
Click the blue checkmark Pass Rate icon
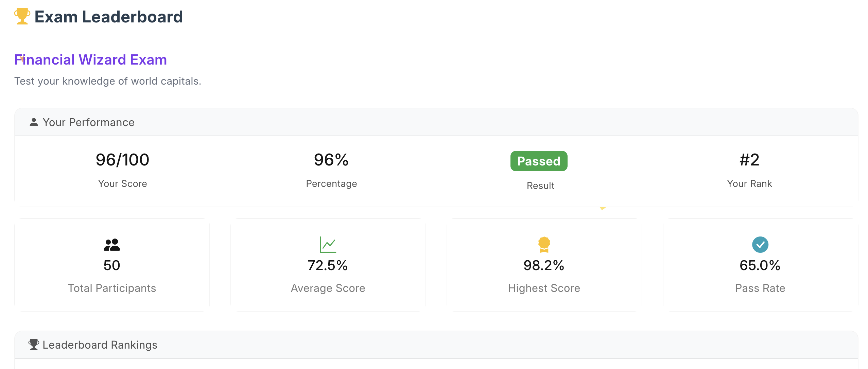point(760,245)
